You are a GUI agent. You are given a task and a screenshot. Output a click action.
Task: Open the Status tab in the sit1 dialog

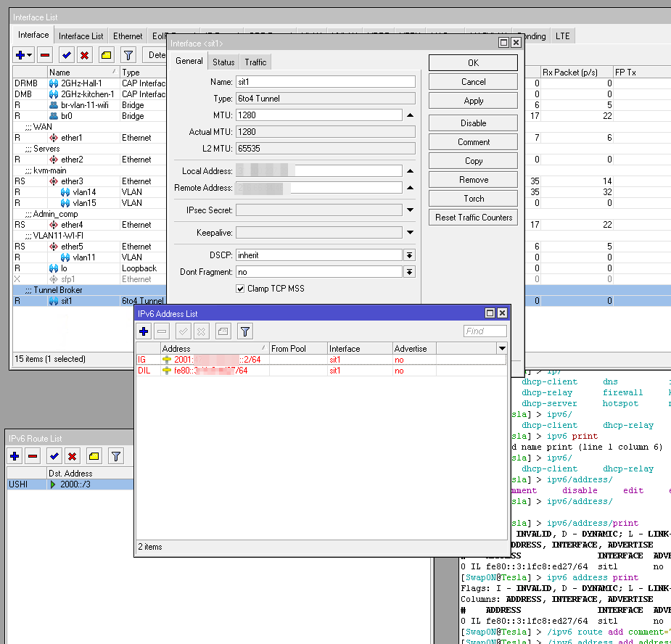coord(223,62)
